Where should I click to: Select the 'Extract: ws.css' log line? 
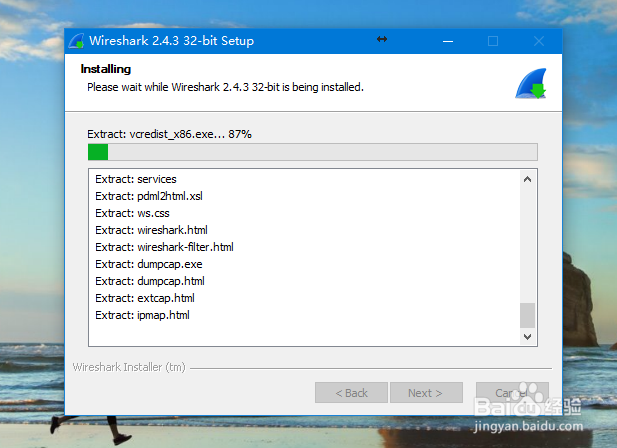coord(132,213)
